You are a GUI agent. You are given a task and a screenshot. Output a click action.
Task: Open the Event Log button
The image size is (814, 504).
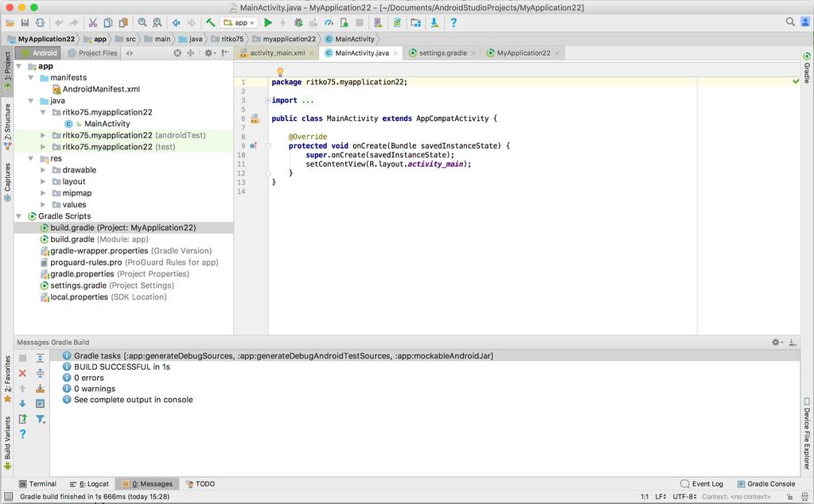701,484
